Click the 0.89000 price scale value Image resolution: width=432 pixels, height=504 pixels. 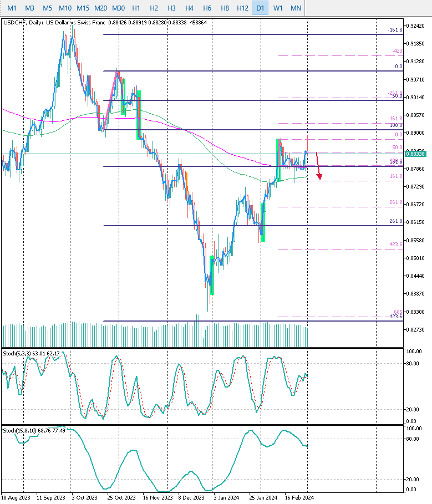tap(415, 133)
